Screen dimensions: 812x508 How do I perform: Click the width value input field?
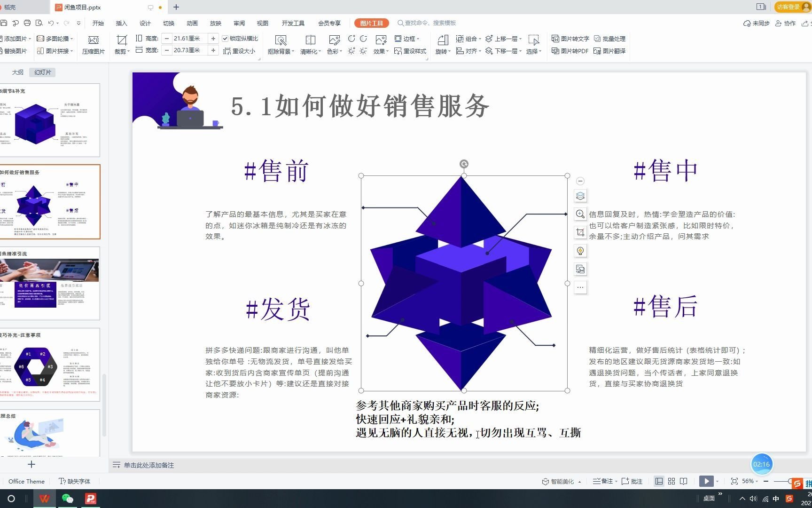[x=189, y=50]
